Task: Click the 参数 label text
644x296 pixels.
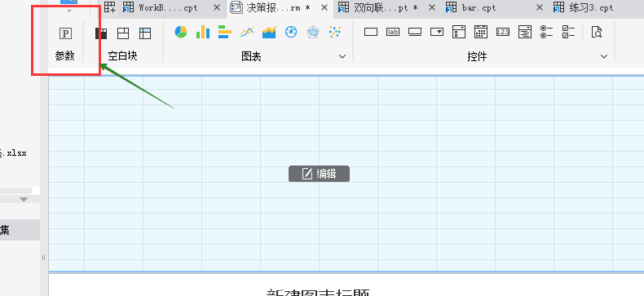Action: (x=65, y=56)
